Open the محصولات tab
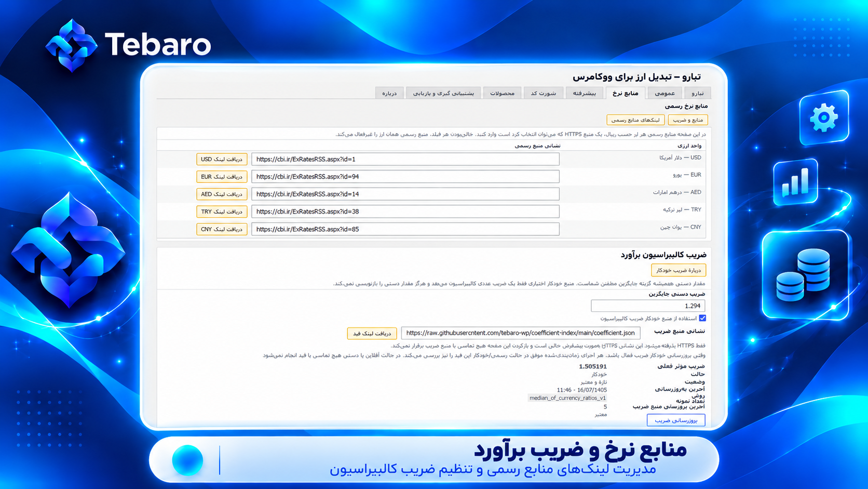This screenshot has width=868, height=489. [x=502, y=93]
